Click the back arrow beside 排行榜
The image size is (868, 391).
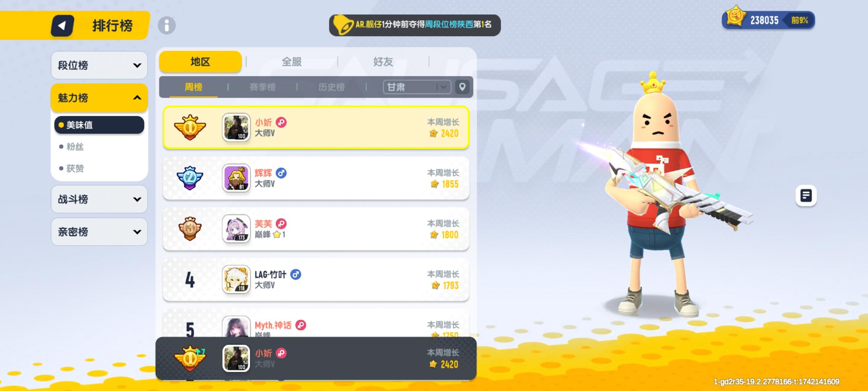tap(62, 26)
